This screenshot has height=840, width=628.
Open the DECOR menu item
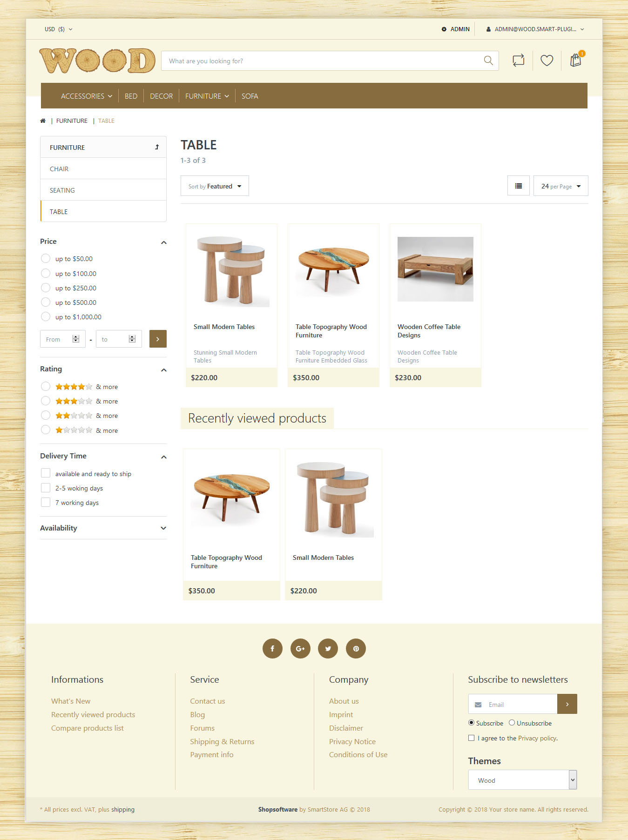click(161, 96)
